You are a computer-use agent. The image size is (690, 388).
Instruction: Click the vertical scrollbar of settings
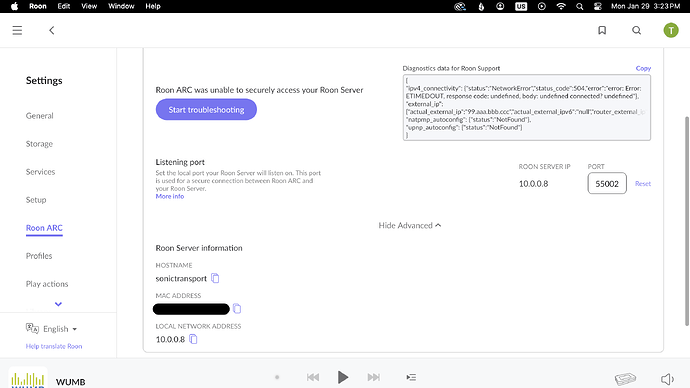pyautogui.click(x=686, y=221)
